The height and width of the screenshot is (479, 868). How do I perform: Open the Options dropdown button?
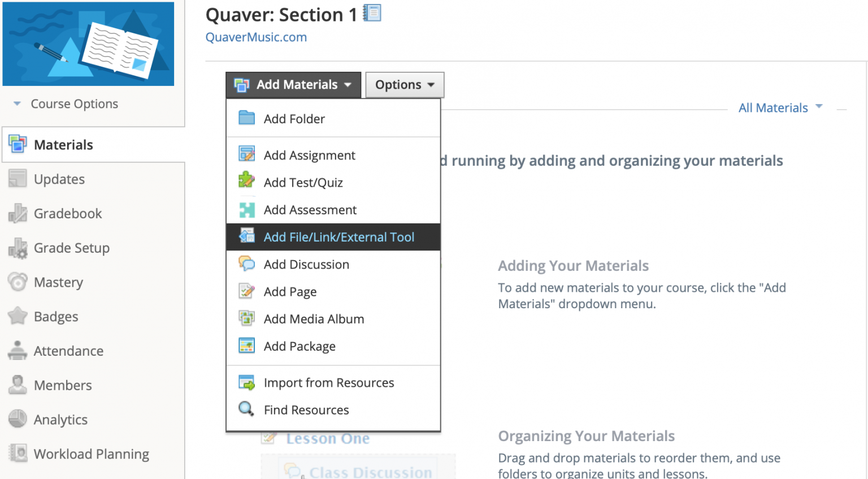pos(405,85)
